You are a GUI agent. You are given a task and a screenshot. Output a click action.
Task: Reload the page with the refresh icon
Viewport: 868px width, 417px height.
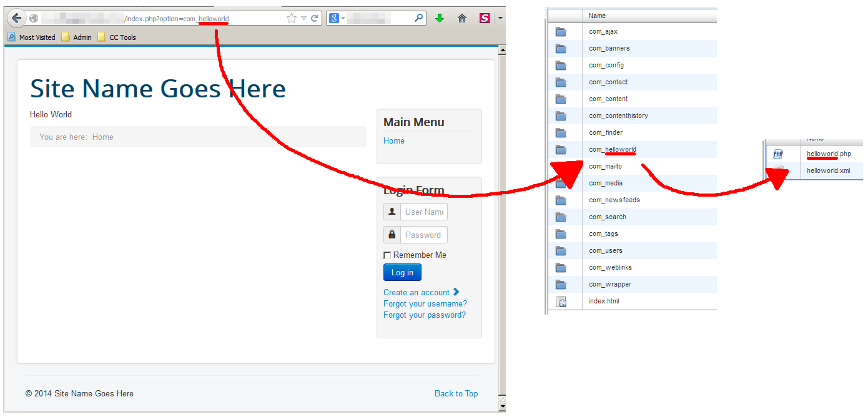(x=314, y=18)
